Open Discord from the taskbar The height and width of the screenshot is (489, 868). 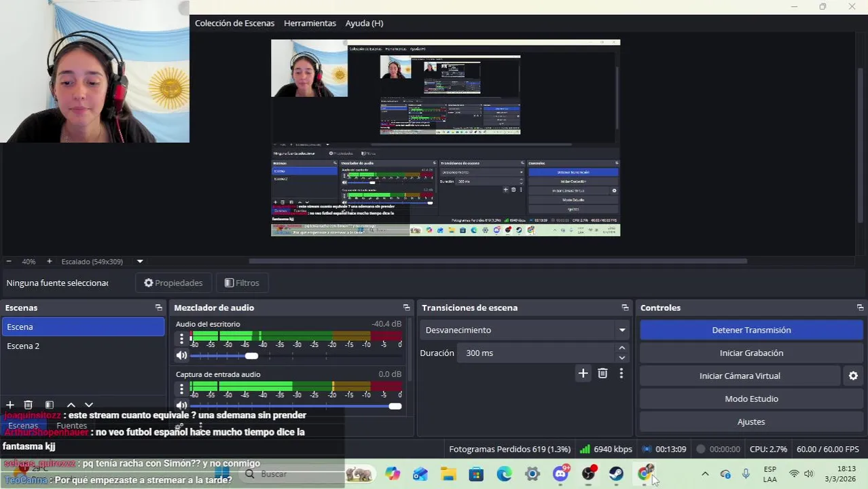561,474
